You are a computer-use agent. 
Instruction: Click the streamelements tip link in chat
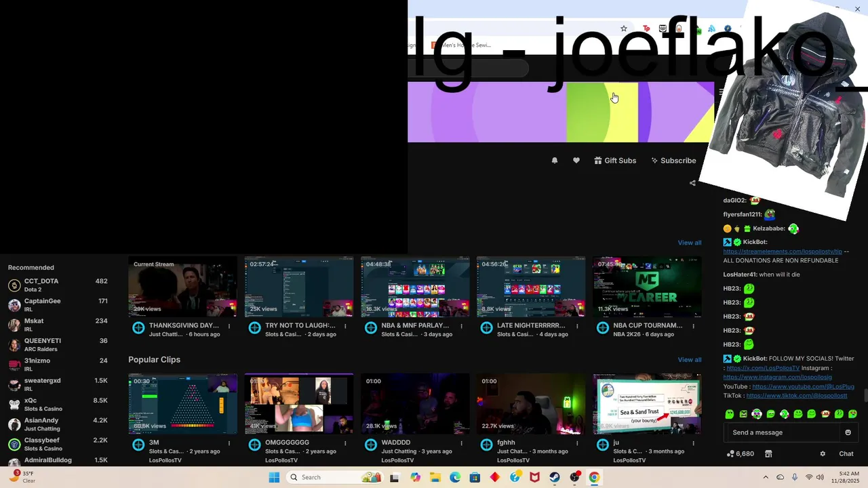(783, 251)
